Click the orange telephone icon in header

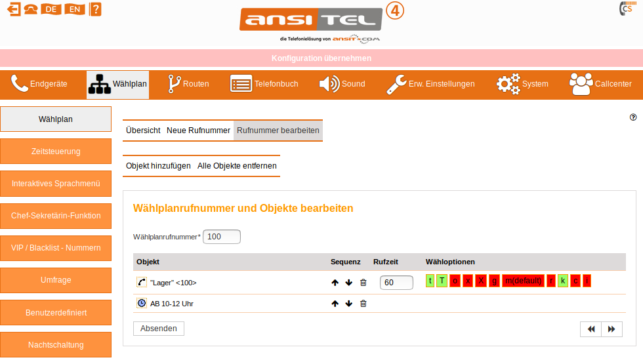pyautogui.click(x=30, y=9)
